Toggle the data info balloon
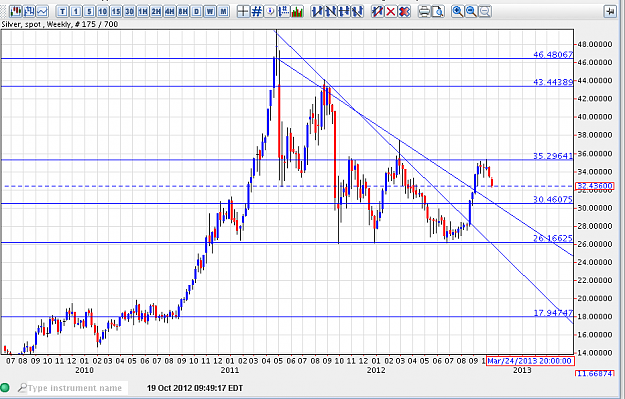The height and width of the screenshot is (399, 625). pyautogui.click(x=270, y=12)
